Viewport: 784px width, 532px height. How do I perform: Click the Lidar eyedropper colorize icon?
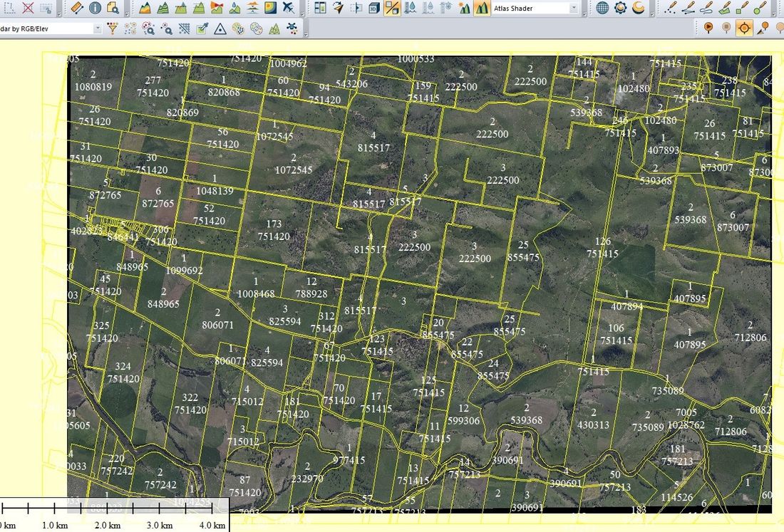(x=202, y=28)
